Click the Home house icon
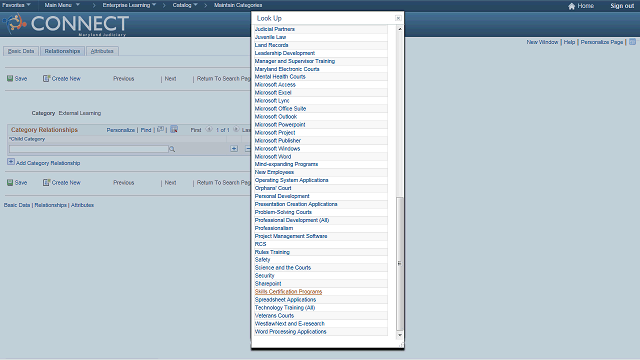This screenshot has width=640, height=360. pos(571,6)
